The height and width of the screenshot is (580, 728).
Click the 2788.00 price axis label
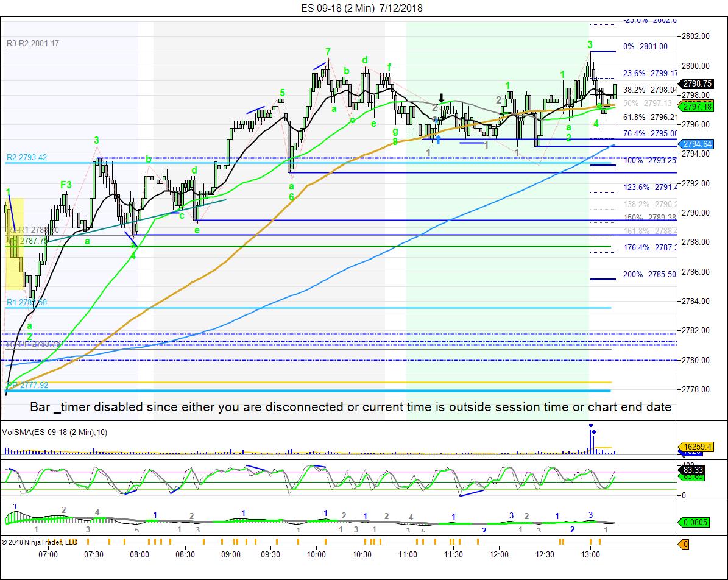click(x=696, y=242)
